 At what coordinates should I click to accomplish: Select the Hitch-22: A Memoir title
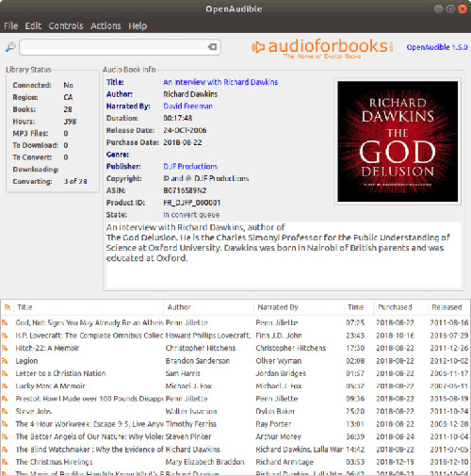[x=47, y=348]
